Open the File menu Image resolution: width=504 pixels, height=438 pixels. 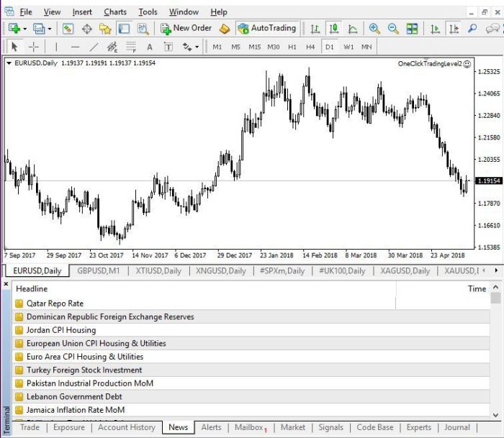[x=26, y=12]
